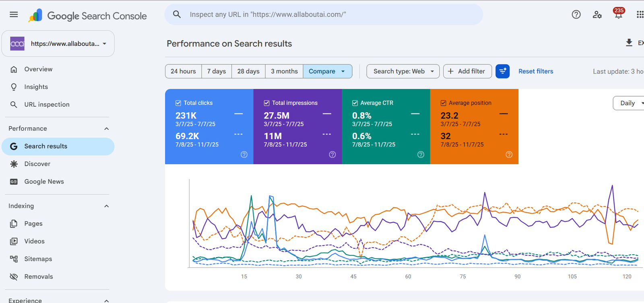The height and width of the screenshot is (303, 644).
Task: Click the orange Average position card
Action: 474,126
